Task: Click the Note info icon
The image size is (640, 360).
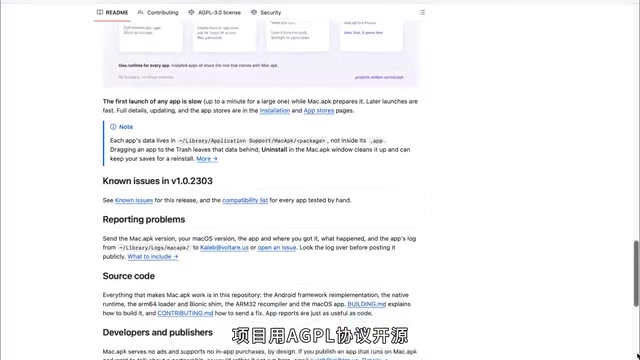Action: coord(113,127)
